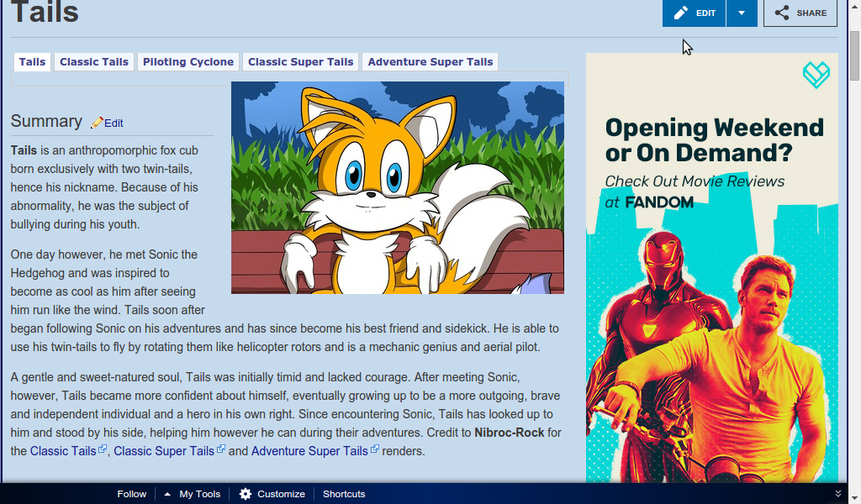Open the Adventure Super Tails render link
The image size is (861, 504).
point(309,451)
